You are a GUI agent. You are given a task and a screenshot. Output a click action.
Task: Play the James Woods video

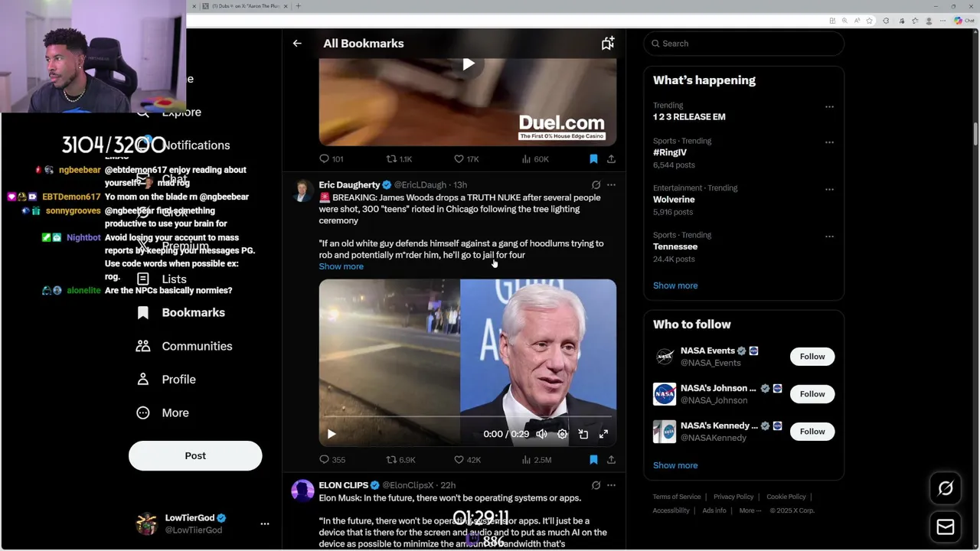pos(332,434)
